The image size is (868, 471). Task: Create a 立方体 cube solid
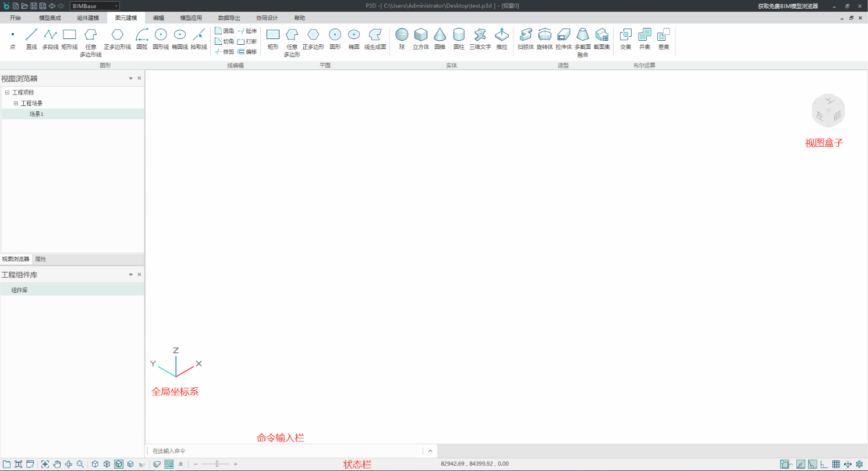point(421,39)
